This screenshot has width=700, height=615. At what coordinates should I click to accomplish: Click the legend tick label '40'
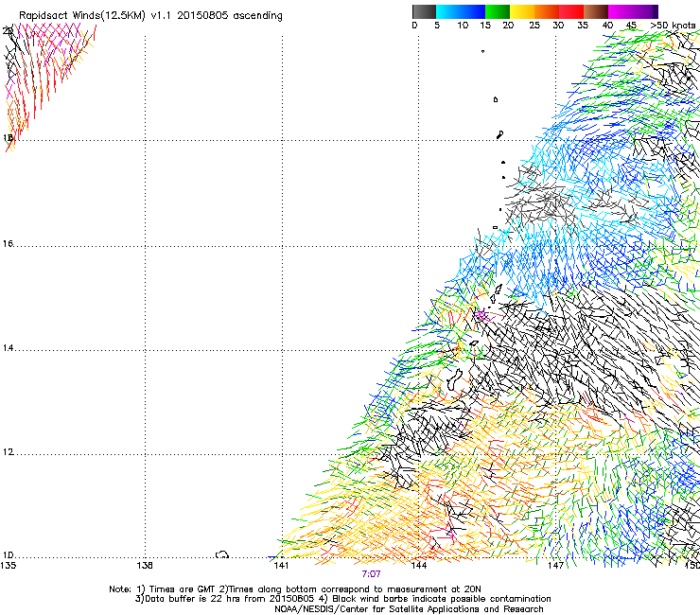(x=607, y=26)
